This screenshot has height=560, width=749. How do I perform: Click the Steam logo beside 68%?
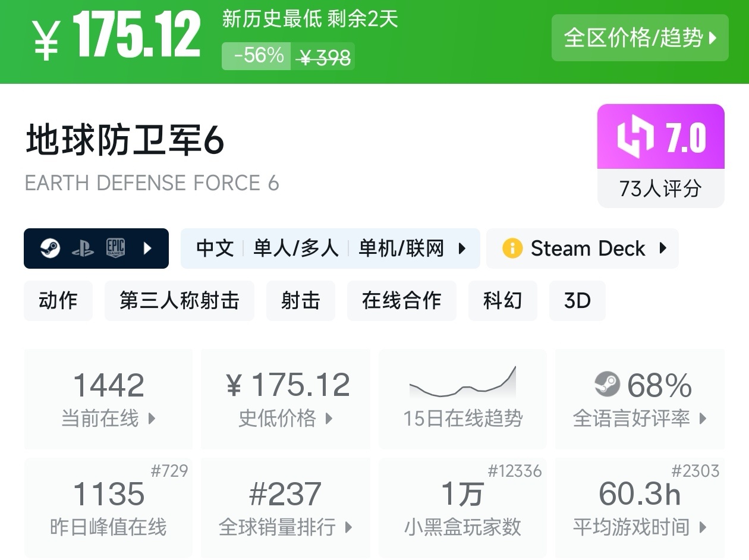(x=607, y=385)
